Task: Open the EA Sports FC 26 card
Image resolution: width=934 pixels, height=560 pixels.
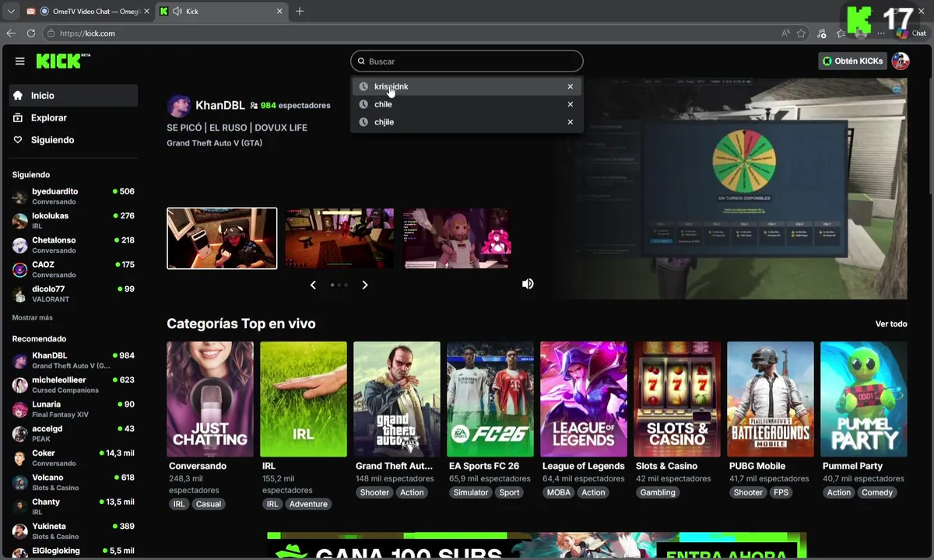Action: 490,399
